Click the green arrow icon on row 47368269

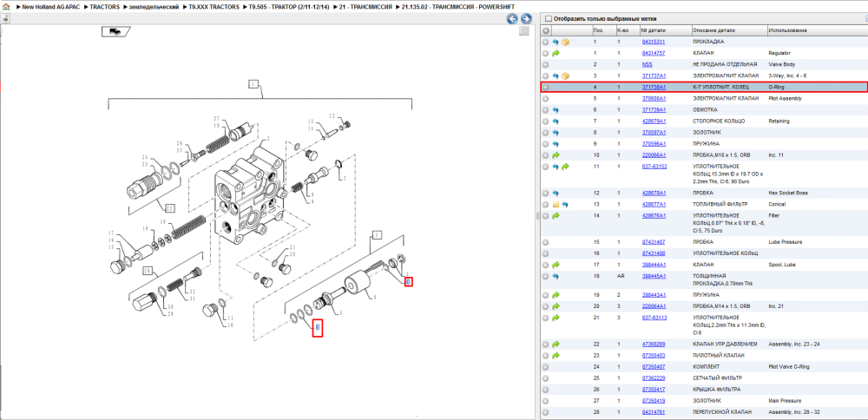[x=556, y=345]
